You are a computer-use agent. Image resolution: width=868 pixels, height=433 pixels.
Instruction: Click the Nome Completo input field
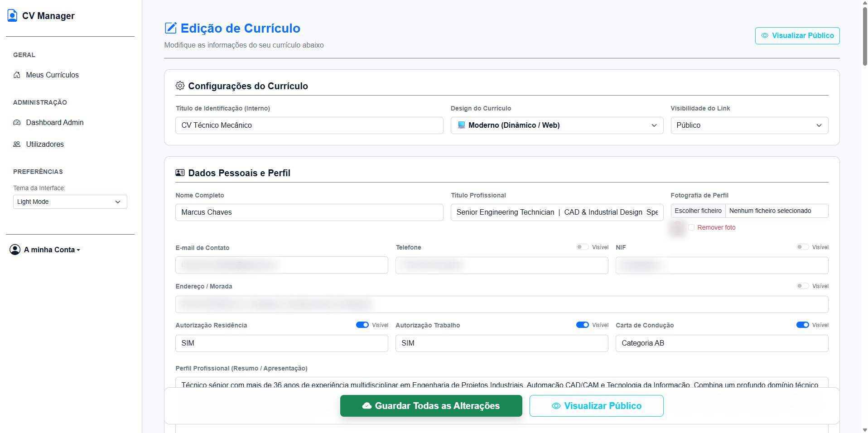coord(309,212)
